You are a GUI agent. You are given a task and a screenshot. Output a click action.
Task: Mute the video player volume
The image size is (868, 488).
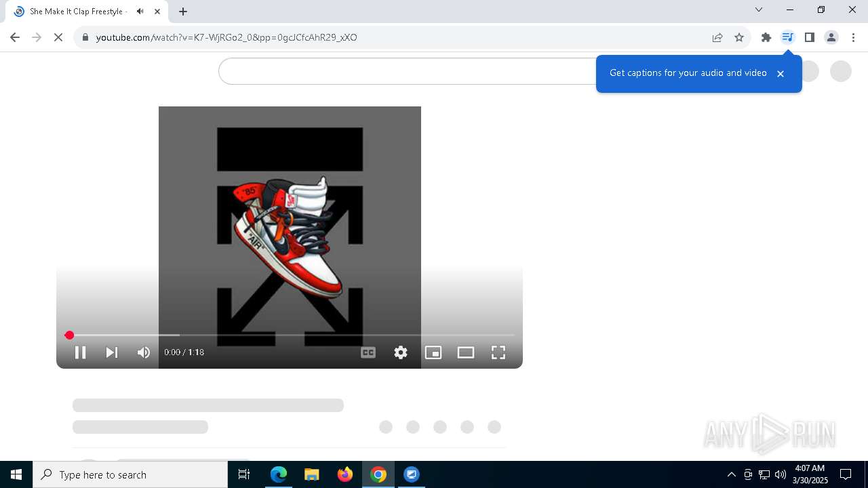pyautogui.click(x=144, y=352)
